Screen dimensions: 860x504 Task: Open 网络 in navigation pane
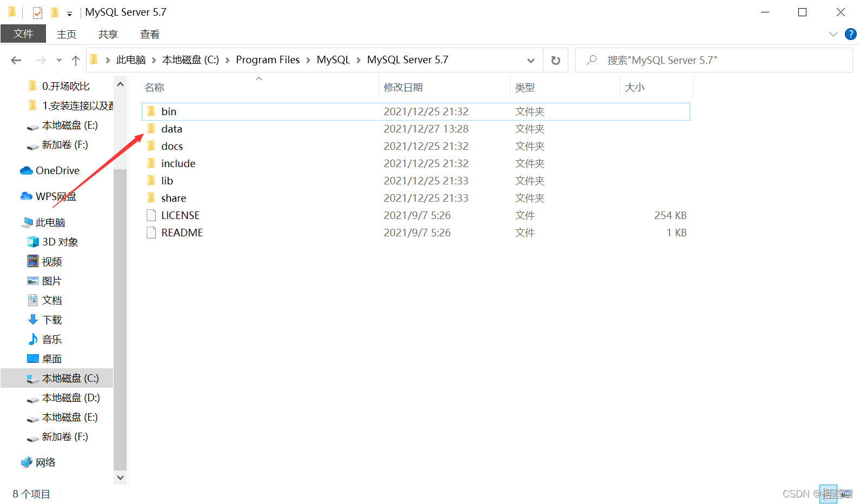pos(38,462)
